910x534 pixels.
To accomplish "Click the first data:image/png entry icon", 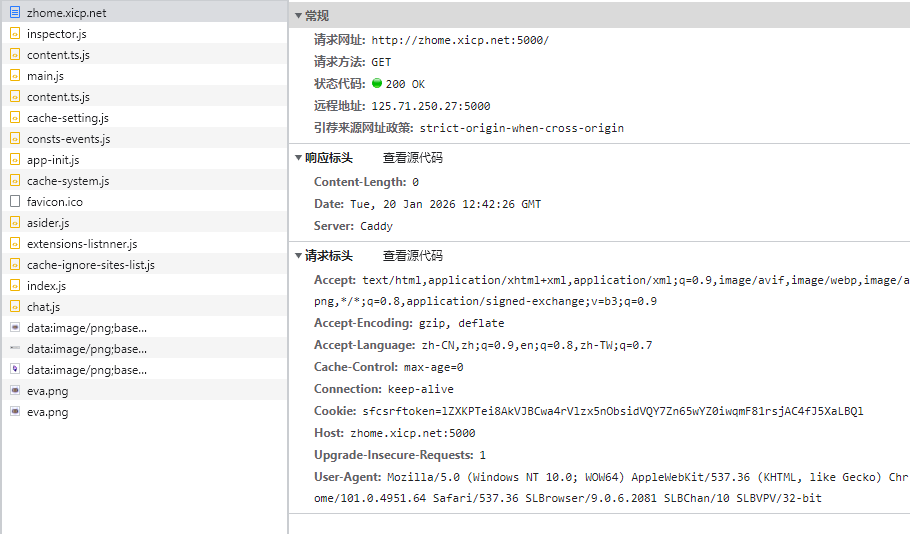I will [x=14, y=328].
